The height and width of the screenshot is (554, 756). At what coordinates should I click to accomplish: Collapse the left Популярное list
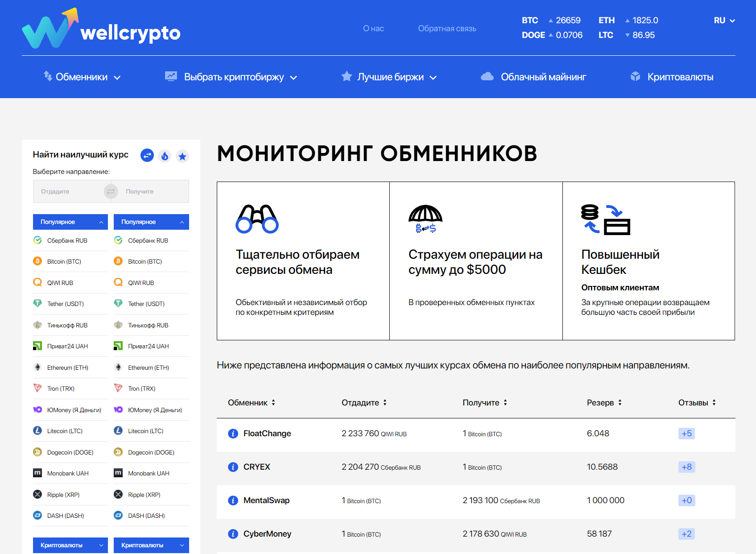pyautogui.click(x=70, y=222)
